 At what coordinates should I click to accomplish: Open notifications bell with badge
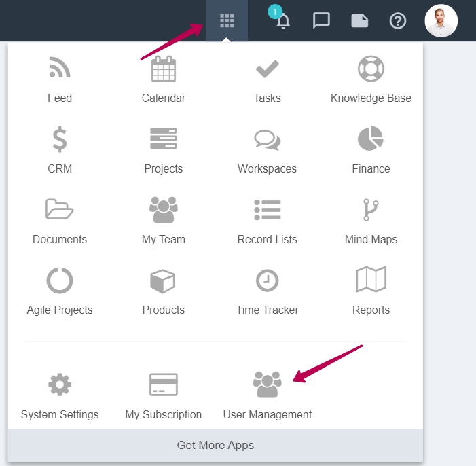pyautogui.click(x=283, y=21)
